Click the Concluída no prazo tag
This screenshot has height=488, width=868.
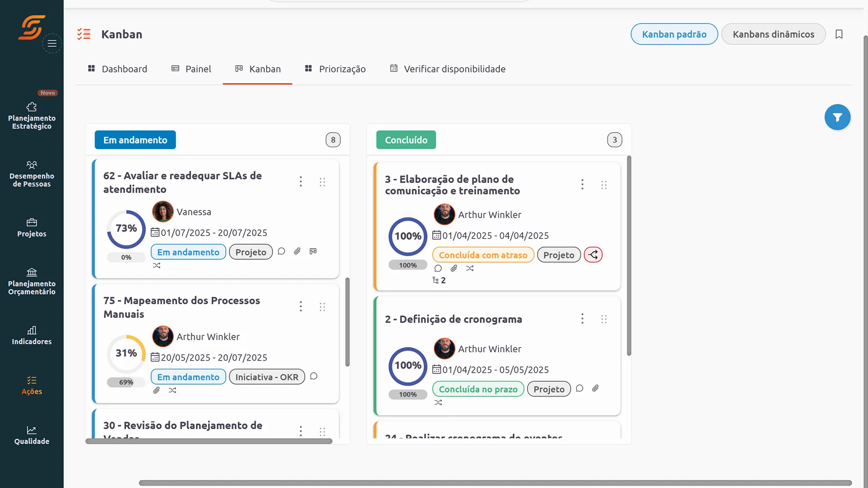tap(478, 389)
